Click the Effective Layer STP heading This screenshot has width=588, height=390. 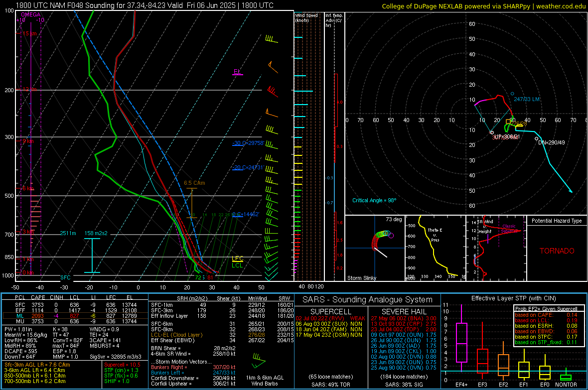pos(513,298)
